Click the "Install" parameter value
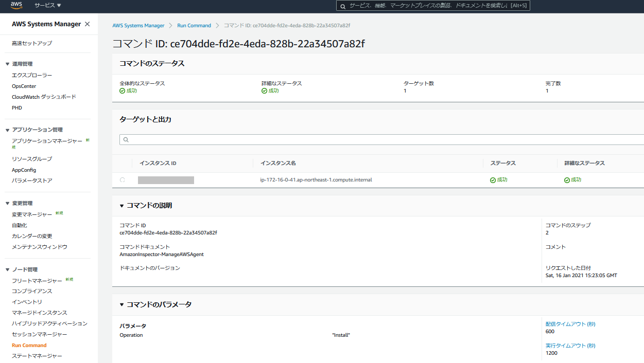The width and height of the screenshot is (644, 363). pyautogui.click(x=341, y=335)
